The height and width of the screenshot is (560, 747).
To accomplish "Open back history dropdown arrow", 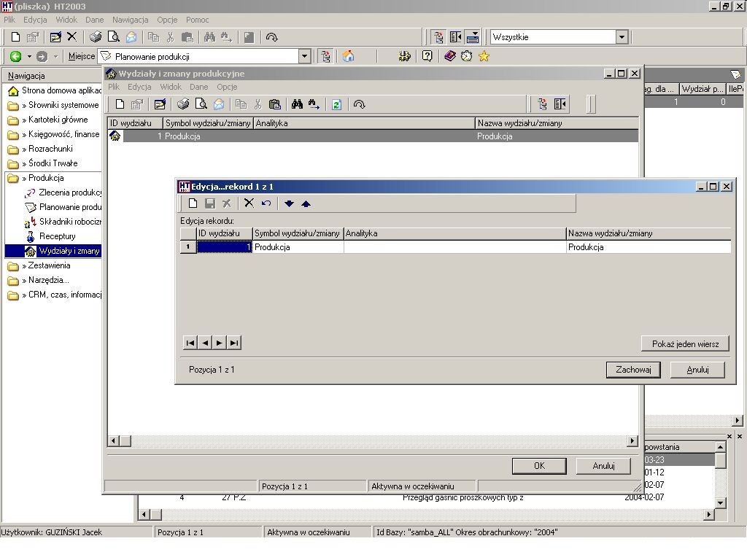I will [x=29, y=56].
